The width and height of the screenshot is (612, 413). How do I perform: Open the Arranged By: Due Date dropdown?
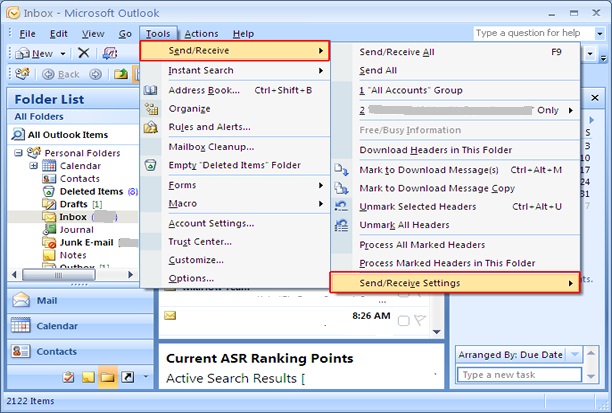click(574, 354)
